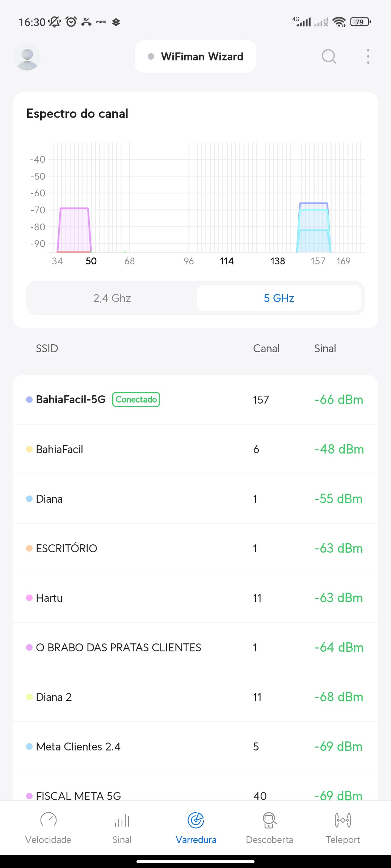391x868 pixels.
Task: Tap the Varredura radar icon
Action: tap(196, 820)
